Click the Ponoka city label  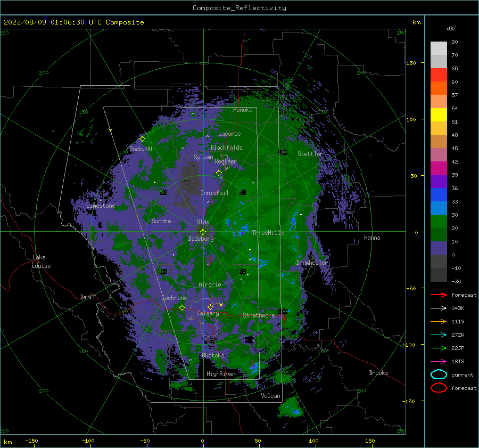coord(243,110)
